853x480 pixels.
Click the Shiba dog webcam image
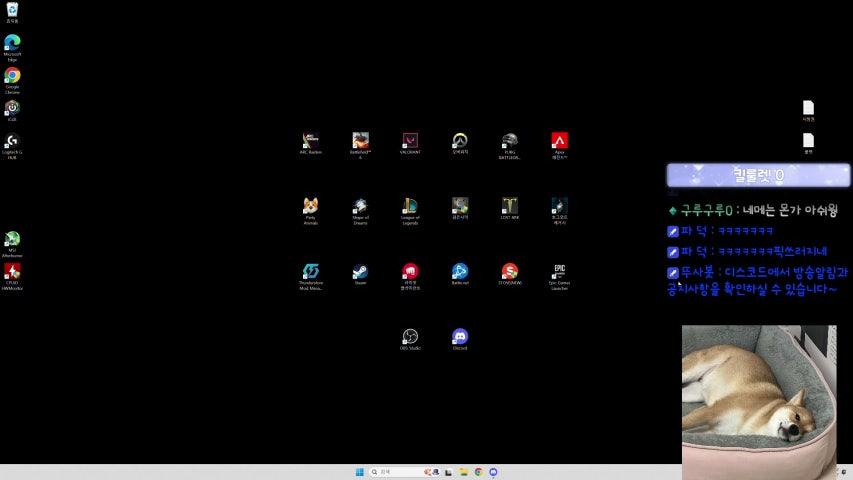click(x=759, y=400)
